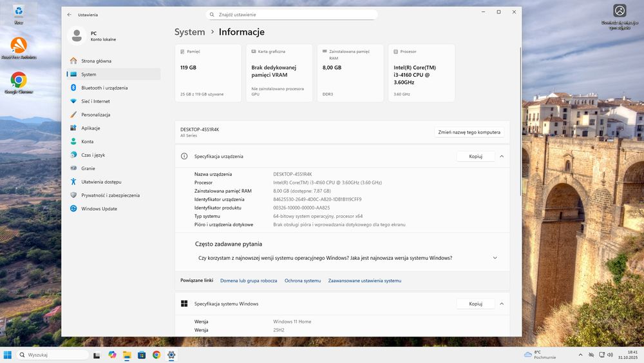
Task: Open Microsoft Store on the taskbar
Action: click(x=142, y=355)
